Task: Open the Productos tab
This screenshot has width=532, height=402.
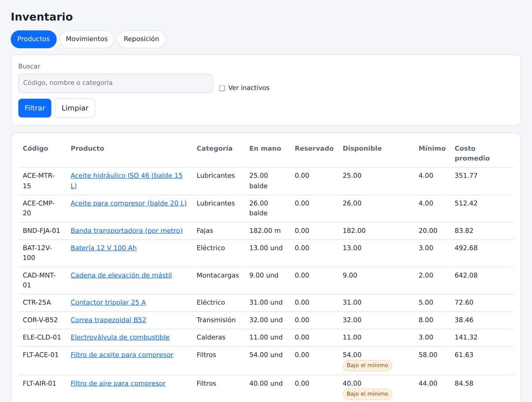Action: click(34, 39)
